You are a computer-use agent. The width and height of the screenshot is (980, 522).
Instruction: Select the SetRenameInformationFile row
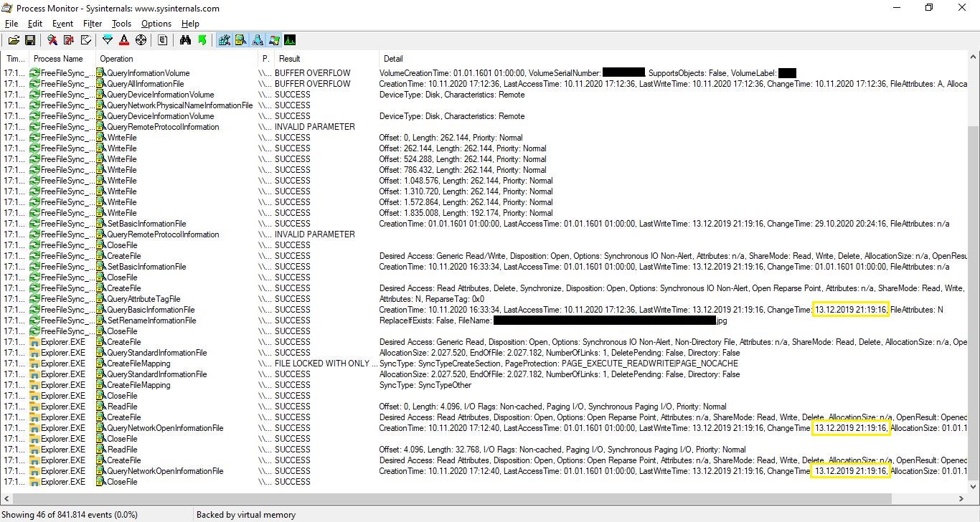[x=484, y=321]
